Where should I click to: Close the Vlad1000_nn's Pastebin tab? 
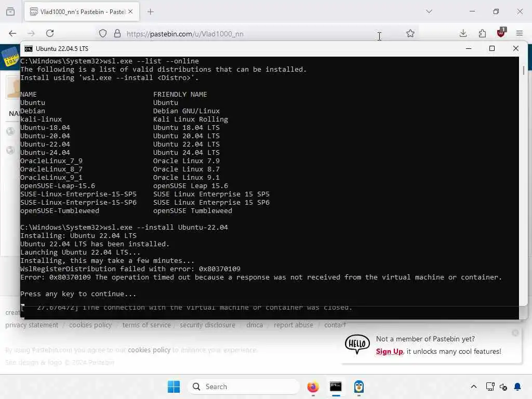click(x=130, y=11)
